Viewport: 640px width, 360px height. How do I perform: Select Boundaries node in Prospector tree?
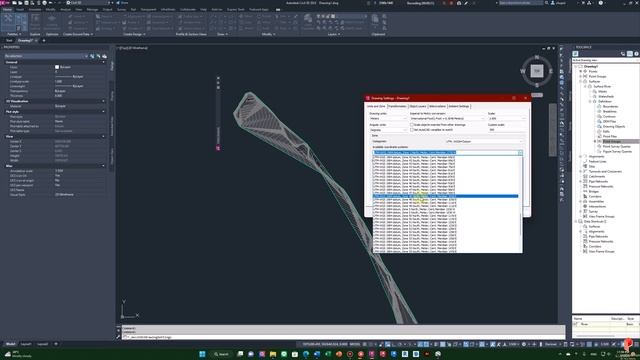click(610, 106)
